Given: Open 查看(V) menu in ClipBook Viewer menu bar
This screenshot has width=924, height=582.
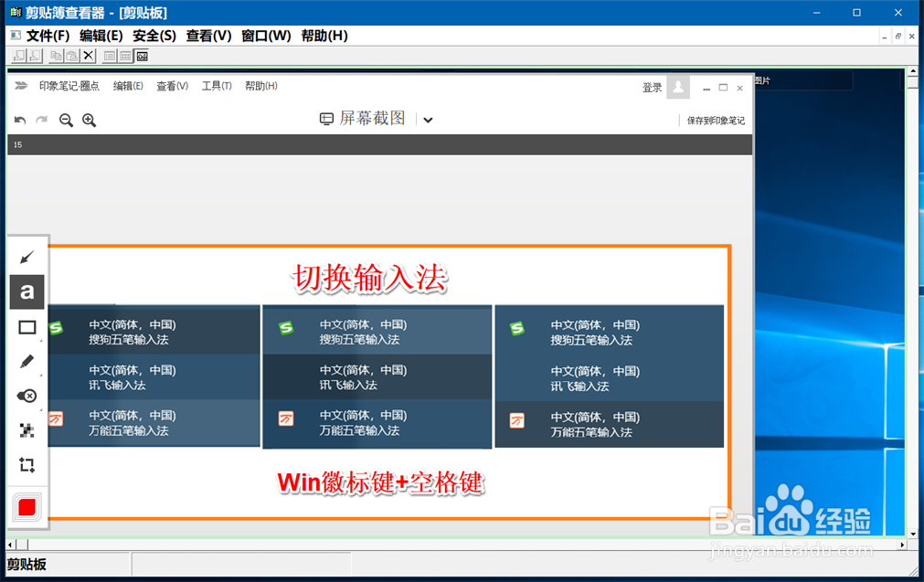Looking at the screenshot, I should [x=208, y=36].
